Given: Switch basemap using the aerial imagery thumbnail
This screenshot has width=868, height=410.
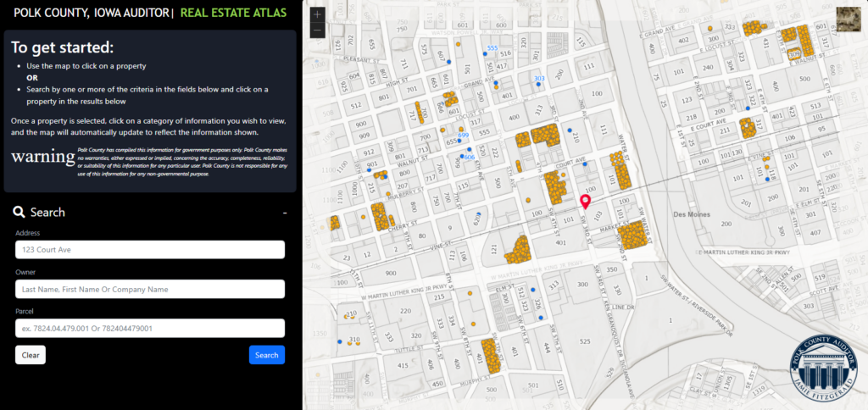Looking at the screenshot, I should (849, 19).
